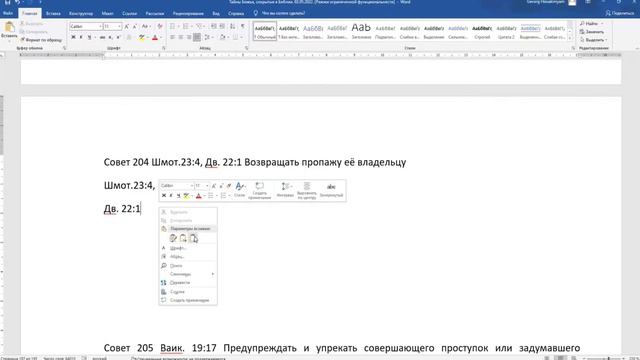Open the ribbon font name dropdown
The image size is (640, 360).
pyautogui.click(x=100, y=27)
